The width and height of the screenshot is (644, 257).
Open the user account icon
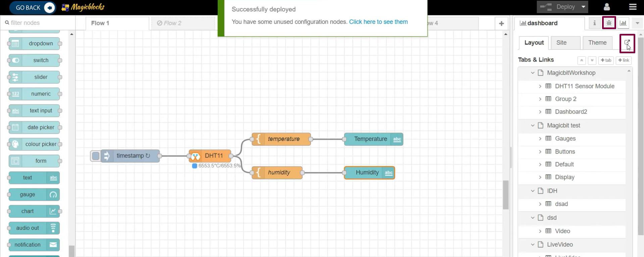tap(607, 7)
